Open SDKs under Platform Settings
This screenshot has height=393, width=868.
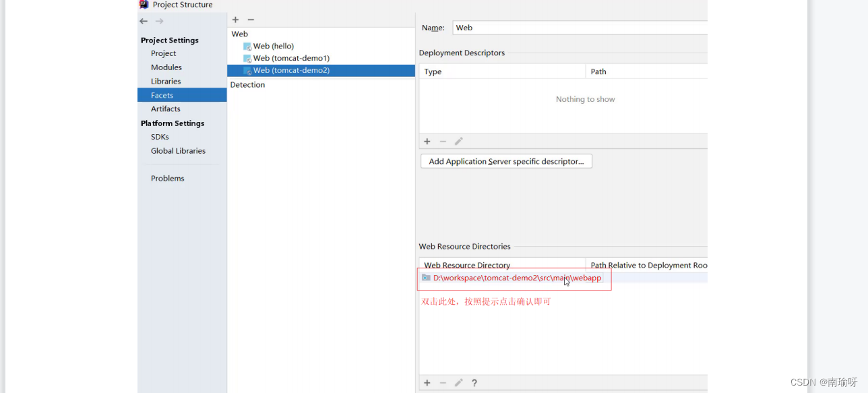[160, 137]
